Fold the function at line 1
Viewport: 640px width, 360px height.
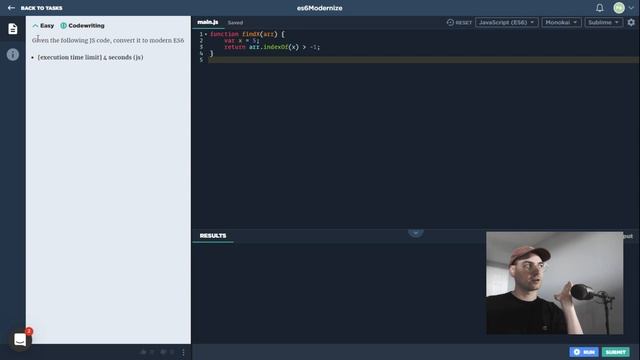[x=206, y=34]
